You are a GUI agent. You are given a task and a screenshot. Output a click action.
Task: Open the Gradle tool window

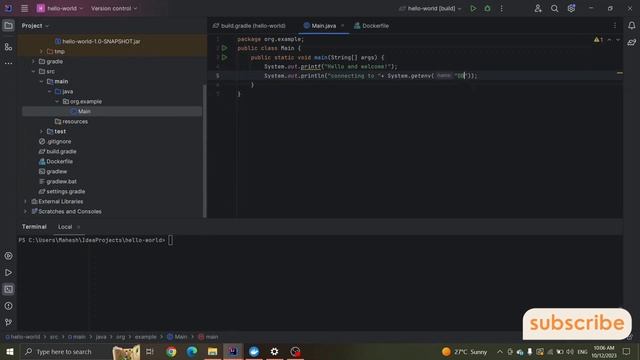tap(631, 42)
